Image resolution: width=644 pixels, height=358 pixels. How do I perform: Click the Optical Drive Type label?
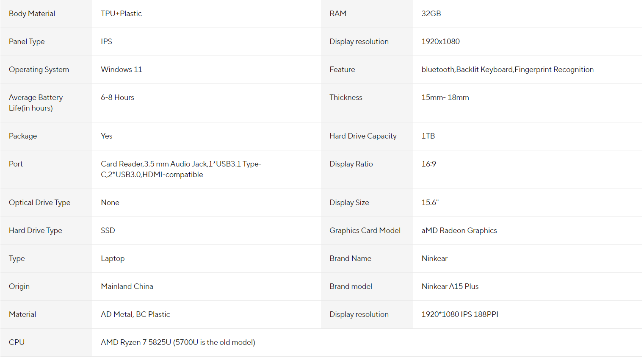pyautogui.click(x=39, y=203)
